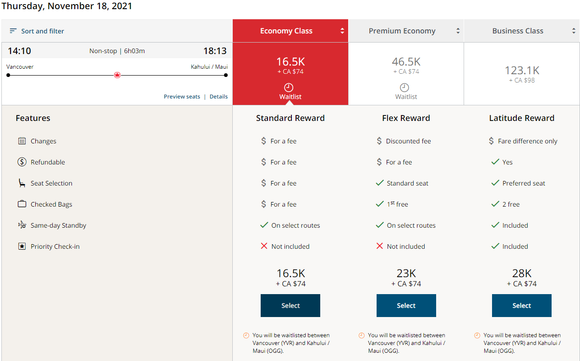Select the Standard Reward 16.5K option

[x=290, y=306]
